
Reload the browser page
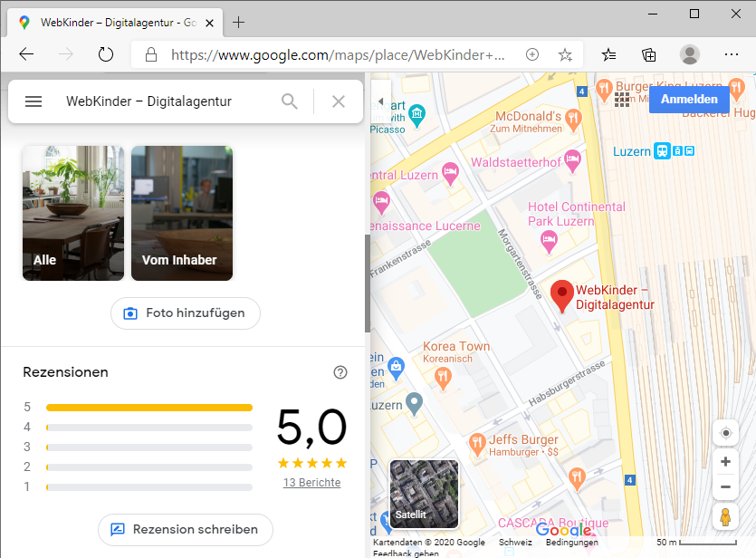click(106, 54)
